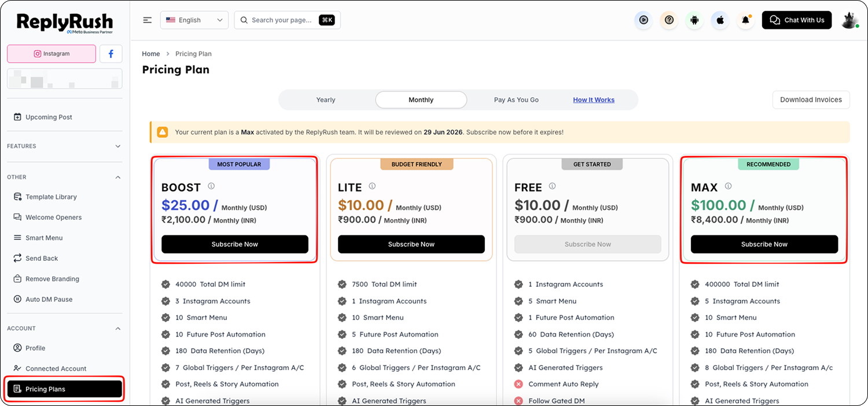
Task: Open Send Back in sidebar
Action: (35, 259)
